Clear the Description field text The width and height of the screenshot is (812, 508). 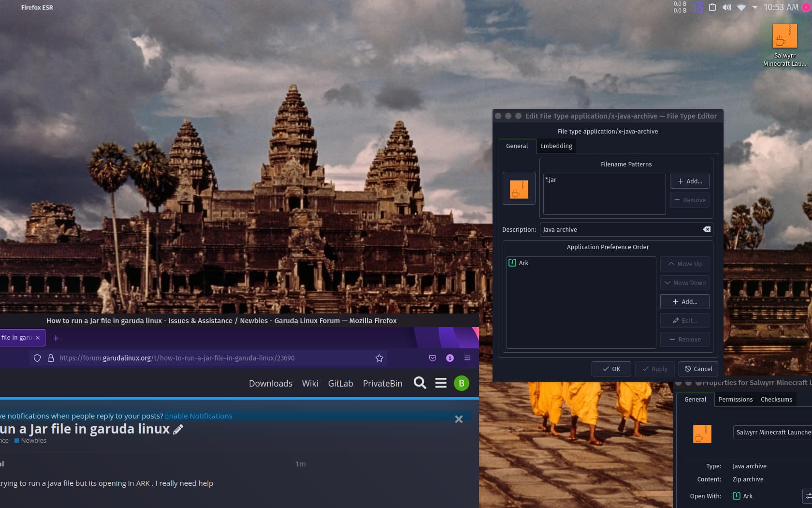coord(707,229)
